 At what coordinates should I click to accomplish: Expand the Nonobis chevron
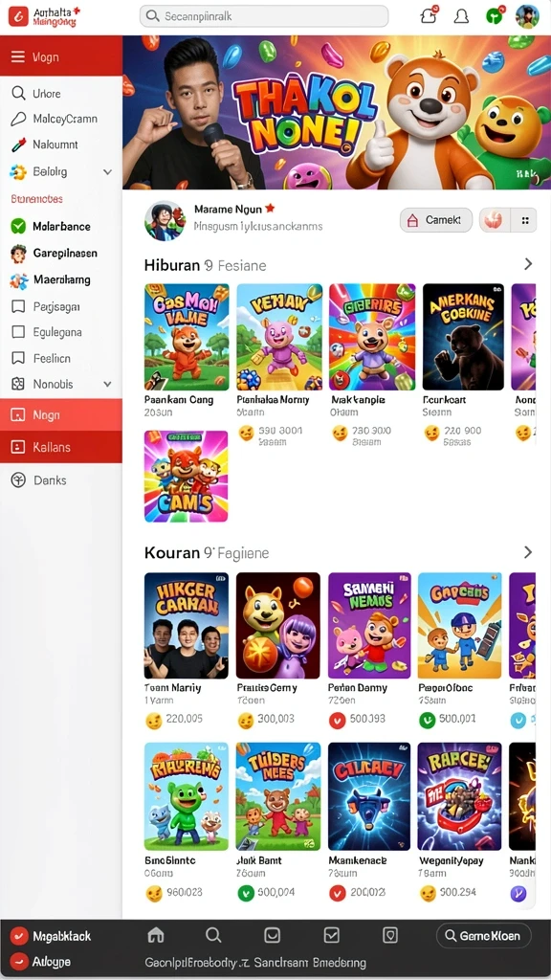click(107, 385)
